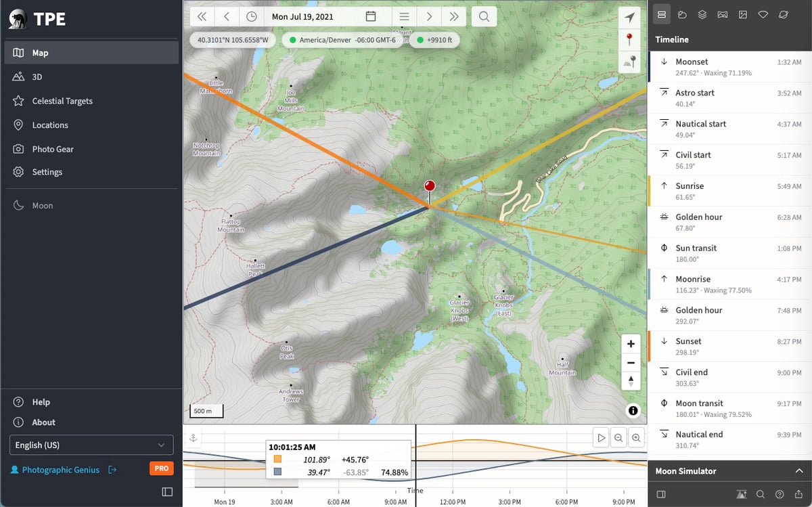Zoom out the map with minus
Viewport: 812px width, 507px height.
click(x=631, y=362)
